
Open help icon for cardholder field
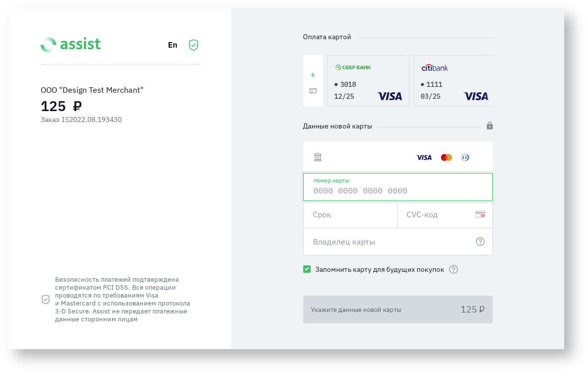click(x=480, y=242)
